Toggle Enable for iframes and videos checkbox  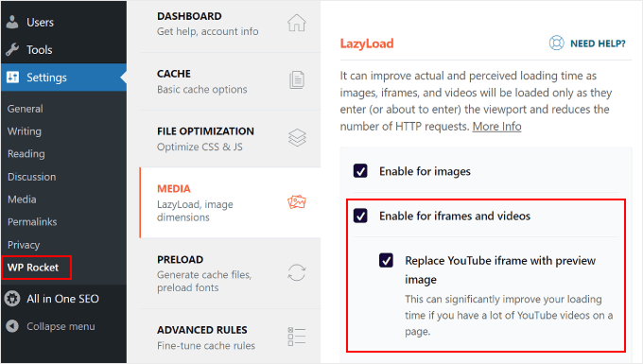(360, 216)
